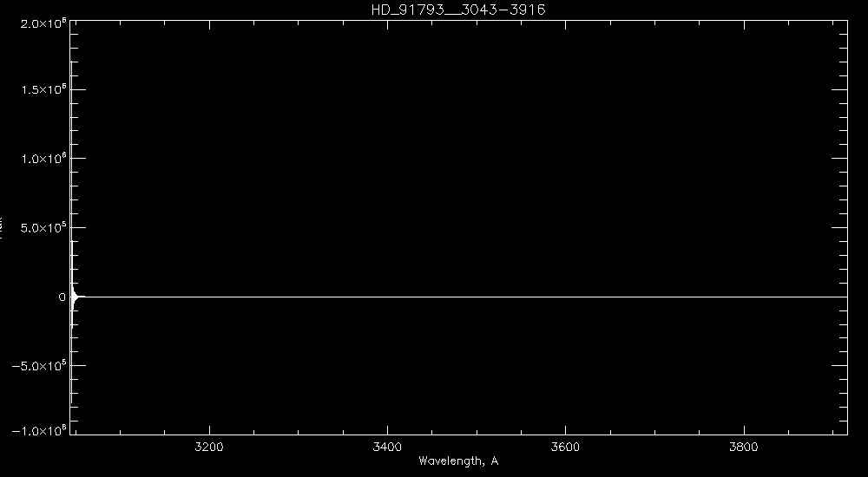The width and height of the screenshot is (868, 477).
Task: Click the flat spectrum line at 3500 Å
Action: (x=477, y=297)
